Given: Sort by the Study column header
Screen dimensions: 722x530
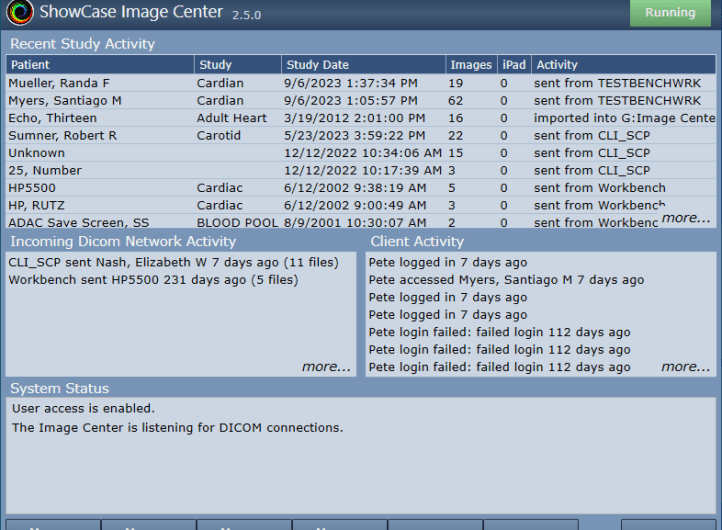Looking at the screenshot, I should [238, 64].
